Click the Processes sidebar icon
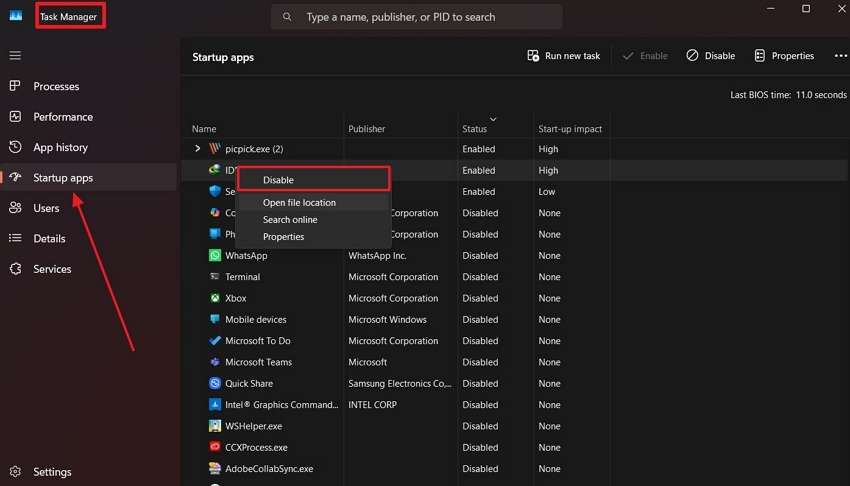Viewport: 850px width, 486px height. [15, 86]
